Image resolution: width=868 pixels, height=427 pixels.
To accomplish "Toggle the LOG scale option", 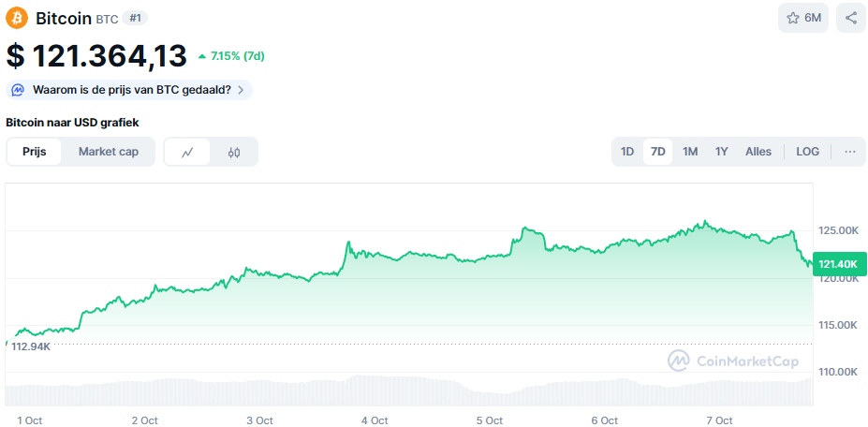I will (807, 152).
